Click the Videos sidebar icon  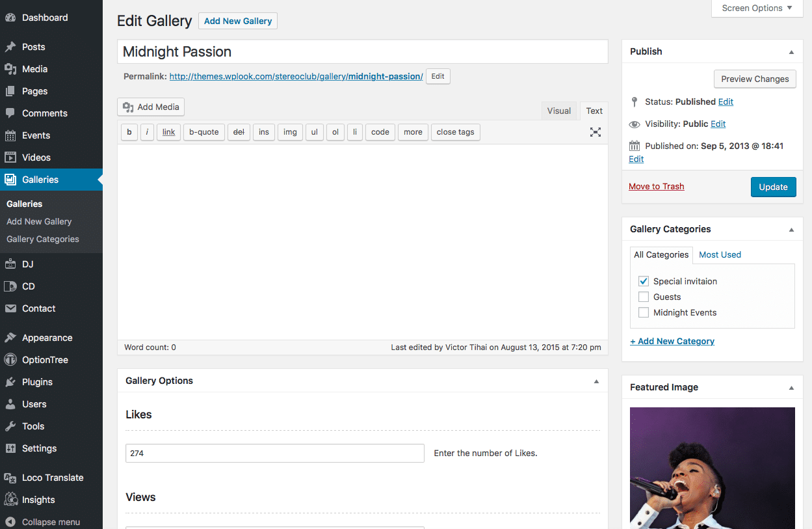(10, 157)
